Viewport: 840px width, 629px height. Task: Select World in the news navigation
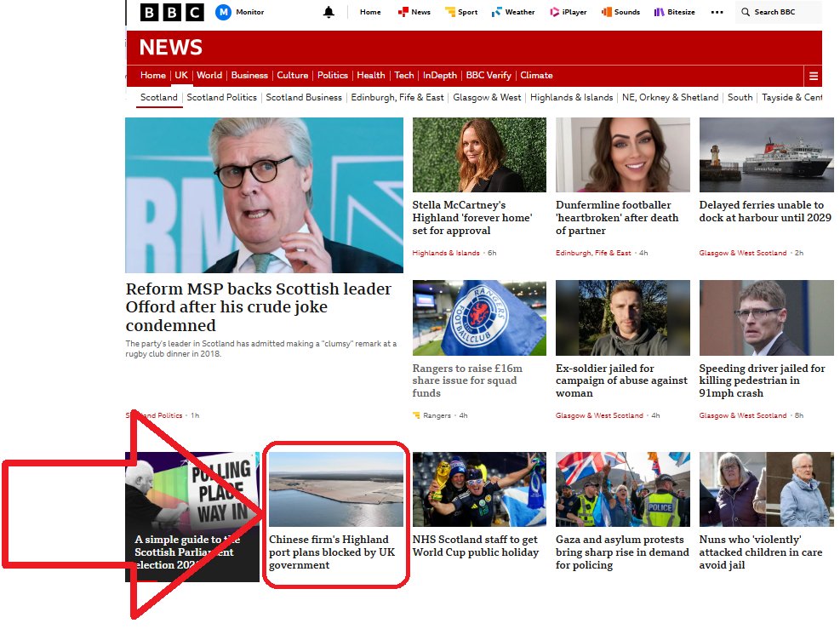pos(209,76)
